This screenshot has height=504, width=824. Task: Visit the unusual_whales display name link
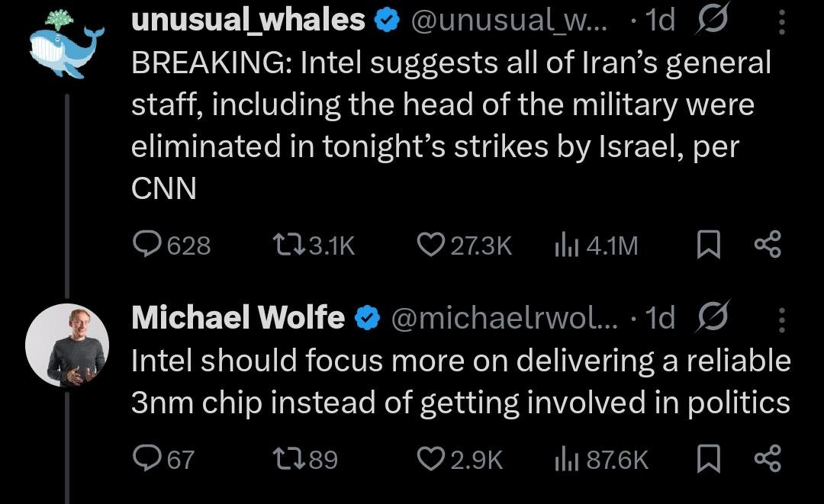249,21
